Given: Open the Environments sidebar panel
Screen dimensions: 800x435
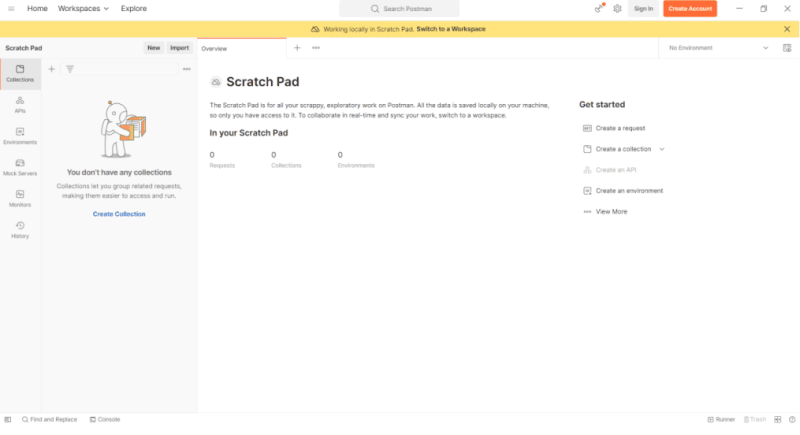Looking at the screenshot, I should (x=20, y=136).
